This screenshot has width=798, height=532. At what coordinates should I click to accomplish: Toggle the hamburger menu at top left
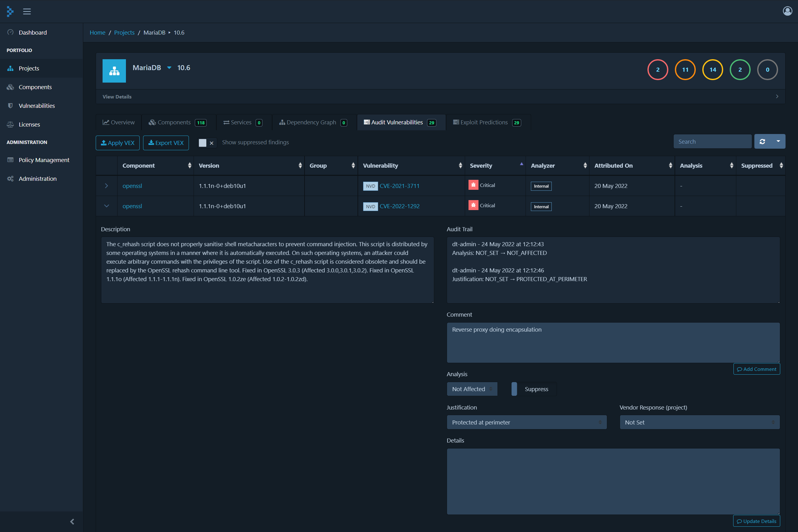[x=27, y=11]
